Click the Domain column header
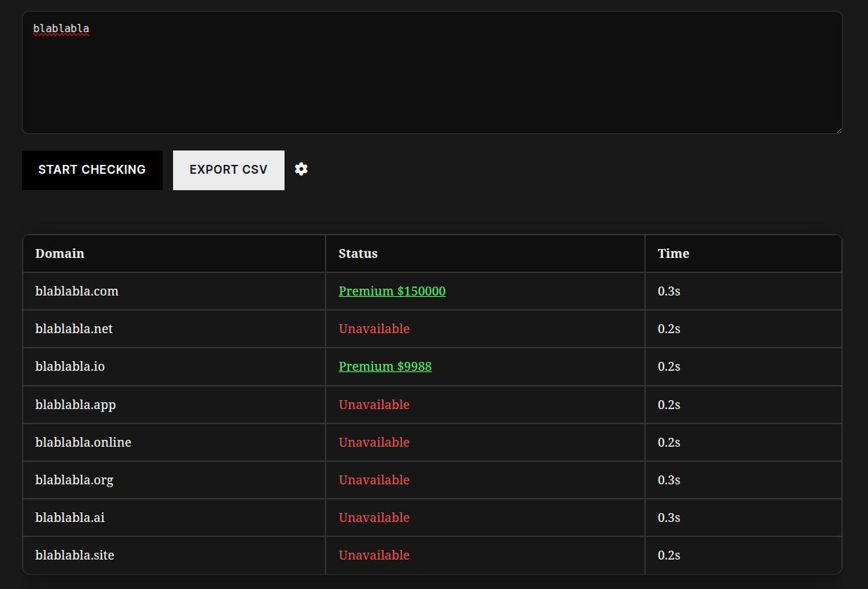868x589 pixels. [60, 253]
